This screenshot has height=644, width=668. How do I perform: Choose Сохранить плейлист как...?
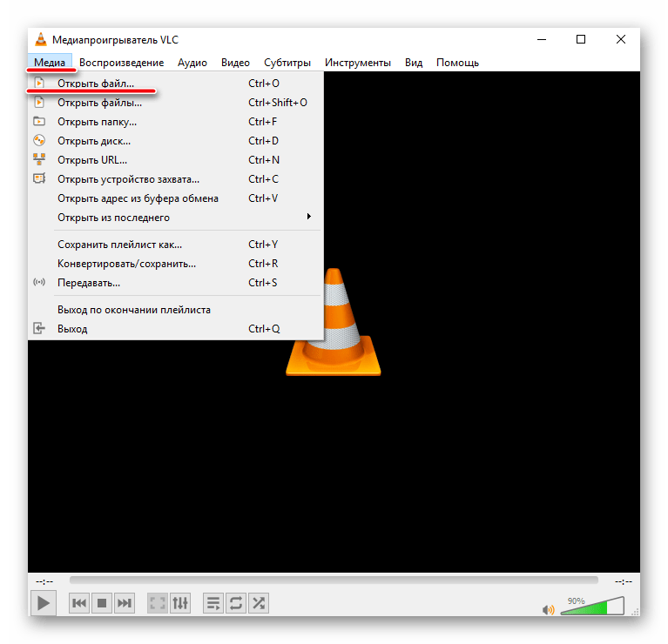[176, 245]
